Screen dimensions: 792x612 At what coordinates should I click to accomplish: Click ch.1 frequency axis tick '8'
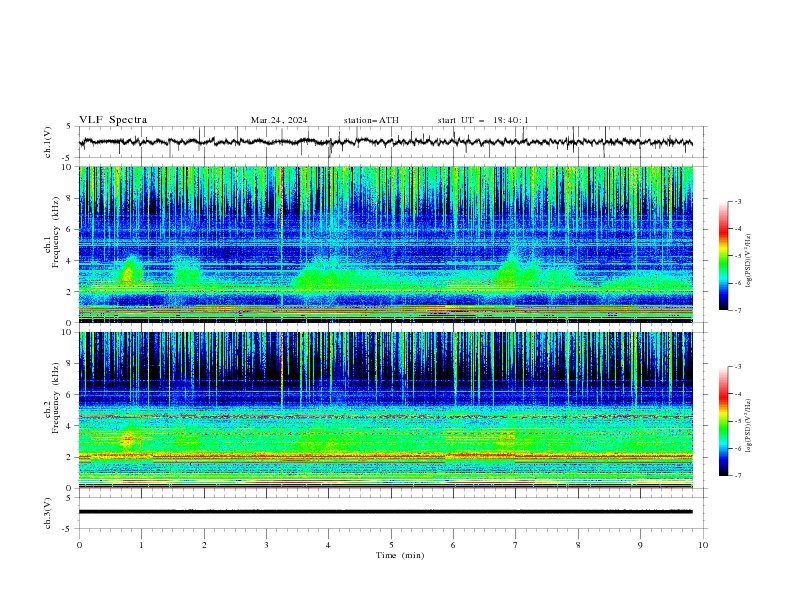[x=70, y=198]
